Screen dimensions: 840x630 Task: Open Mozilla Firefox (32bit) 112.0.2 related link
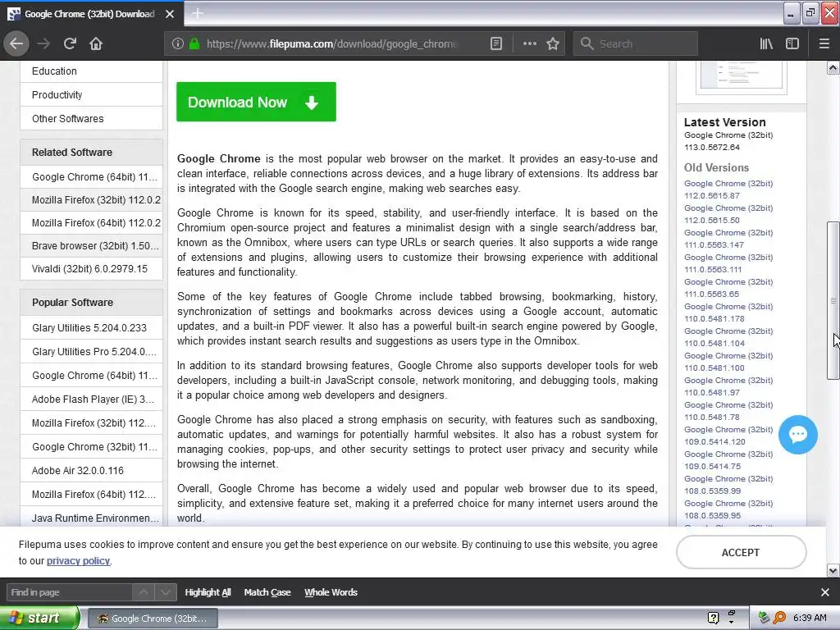[x=92, y=200]
